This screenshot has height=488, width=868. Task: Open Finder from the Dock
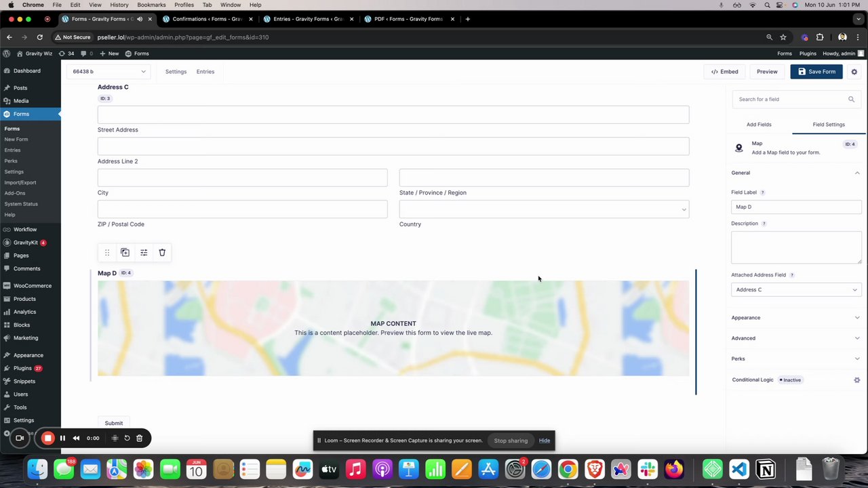[x=37, y=469]
